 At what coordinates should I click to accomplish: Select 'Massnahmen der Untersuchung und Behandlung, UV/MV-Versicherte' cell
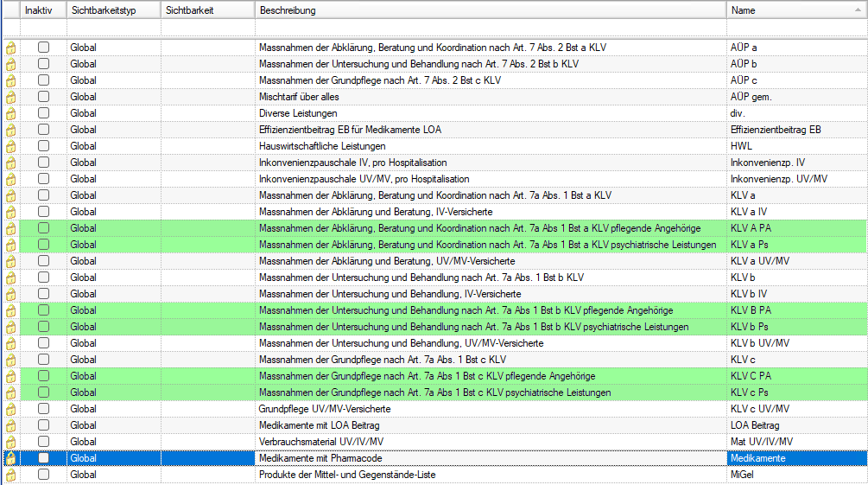[491, 343]
